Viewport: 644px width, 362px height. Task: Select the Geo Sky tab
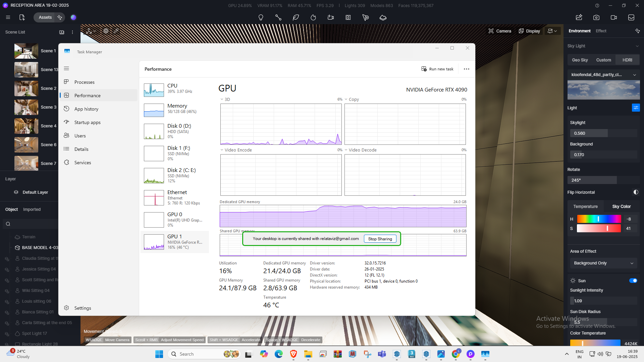580,60
